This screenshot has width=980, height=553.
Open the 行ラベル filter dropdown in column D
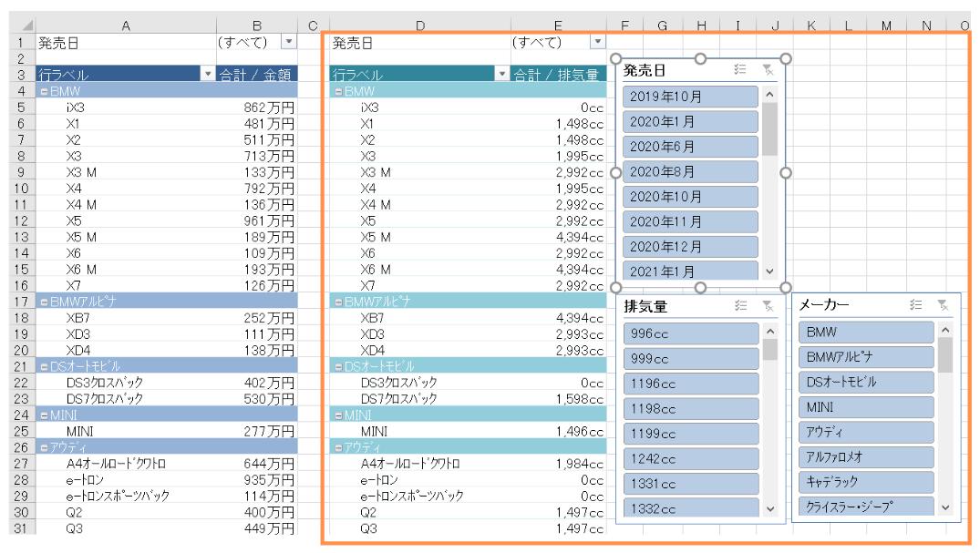click(x=500, y=75)
